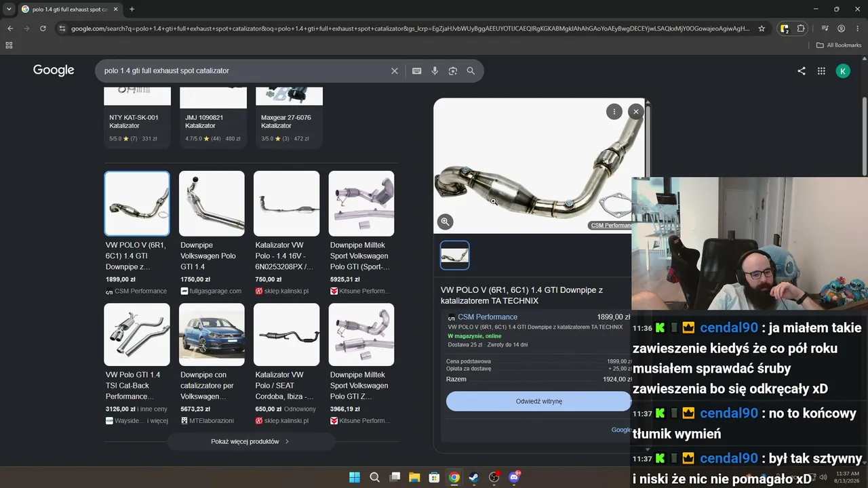This screenshot has height=488, width=868.
Task: Share the results with the share icon
Action: coord(802,70)
